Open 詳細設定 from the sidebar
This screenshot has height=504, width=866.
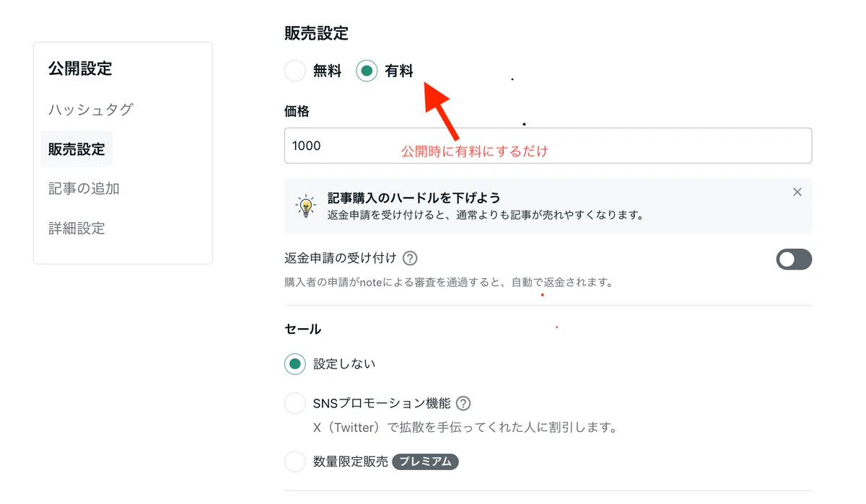[76, 229]
